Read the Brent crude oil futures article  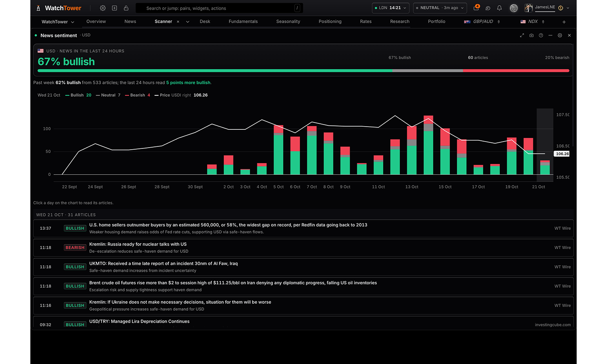click(303, 286)
